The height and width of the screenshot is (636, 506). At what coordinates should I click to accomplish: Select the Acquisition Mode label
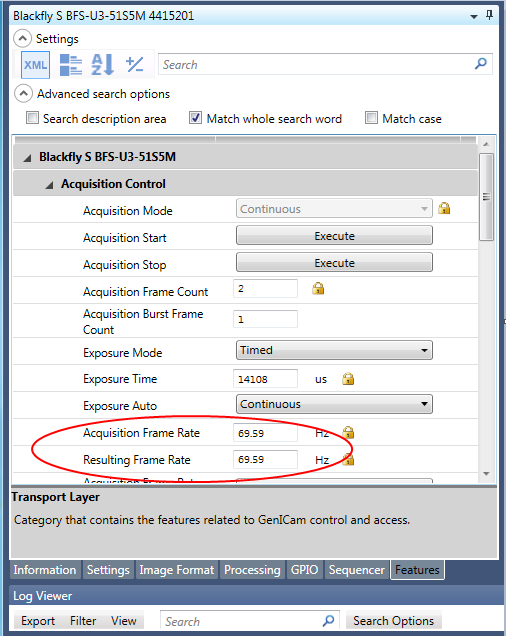pyautogui.click(x=128, y=211)
